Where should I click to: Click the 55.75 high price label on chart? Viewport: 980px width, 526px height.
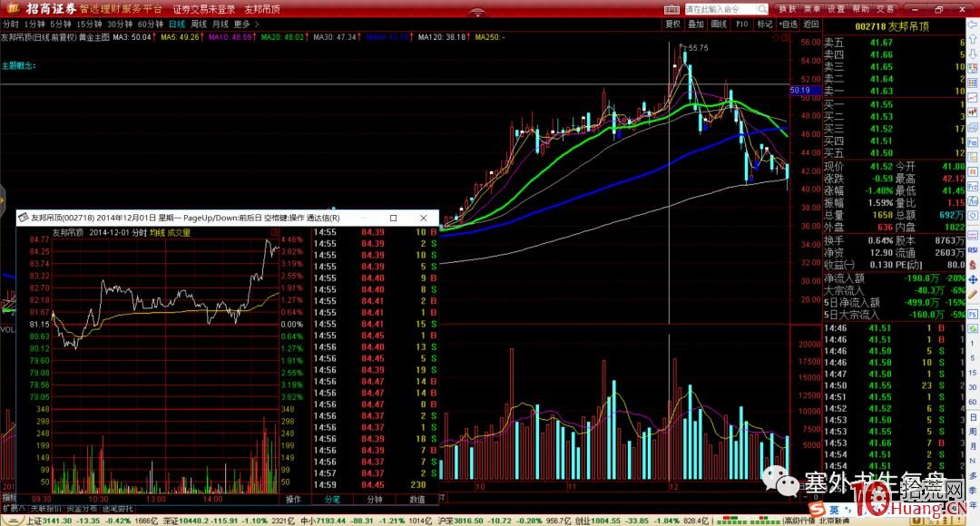click(x=698, y=47)
